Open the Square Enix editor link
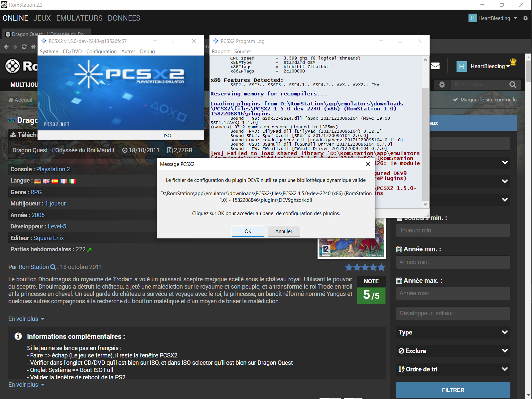The image size is (532, 399). point(49,238)
